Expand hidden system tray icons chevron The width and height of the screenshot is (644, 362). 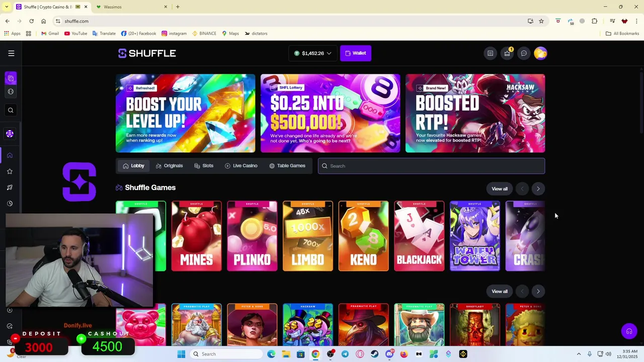(x=579, y=354)
